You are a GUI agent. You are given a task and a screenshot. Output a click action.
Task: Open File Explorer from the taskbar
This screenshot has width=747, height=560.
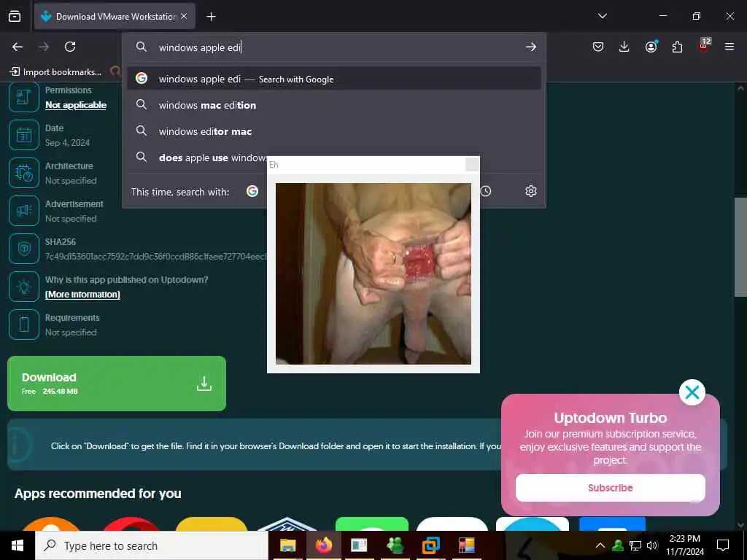[x=287, y=545]
